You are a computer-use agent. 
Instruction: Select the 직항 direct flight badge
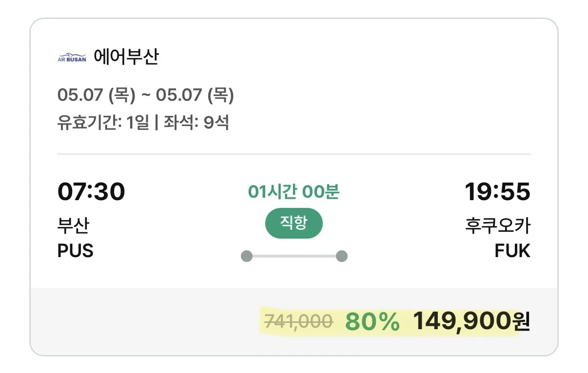coord(294,223)
